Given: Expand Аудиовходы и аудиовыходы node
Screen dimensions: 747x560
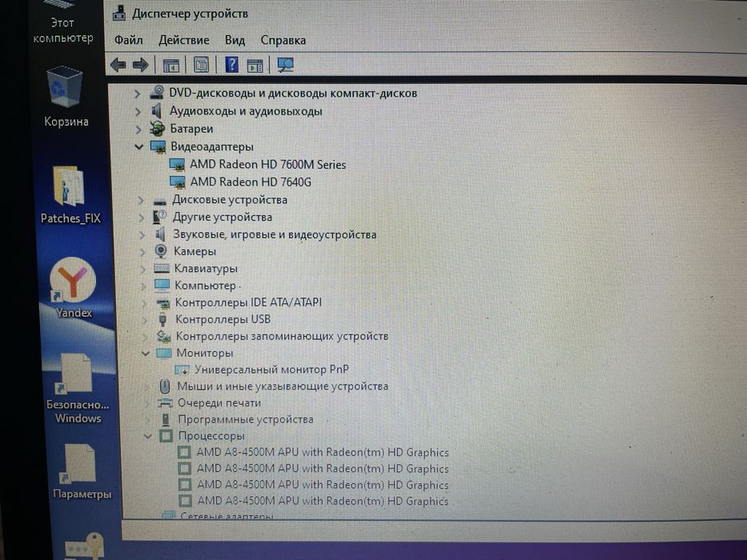Looking at the screenshot, I should (x=138, y=112).
